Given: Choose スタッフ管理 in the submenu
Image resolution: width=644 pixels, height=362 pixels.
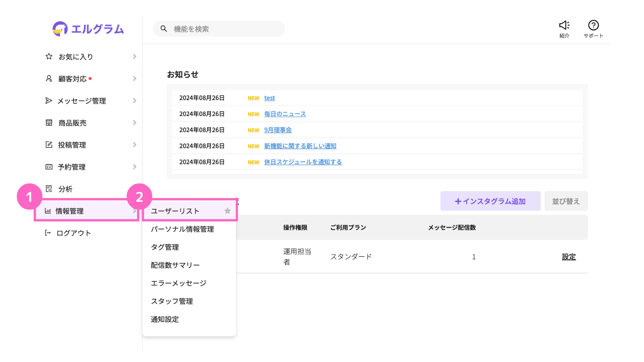Looking at the screenshot, I should 172,301.
